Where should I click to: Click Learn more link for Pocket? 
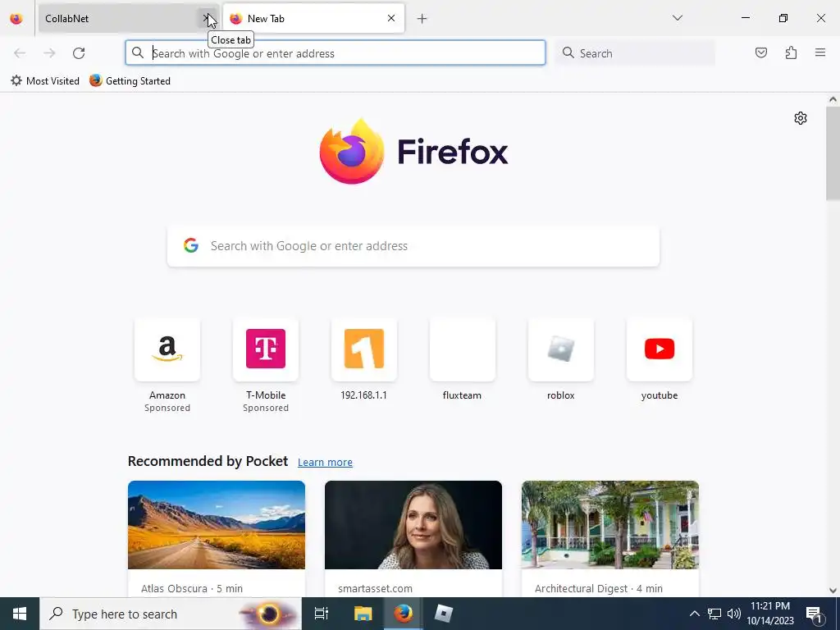(x=325, y=463)
